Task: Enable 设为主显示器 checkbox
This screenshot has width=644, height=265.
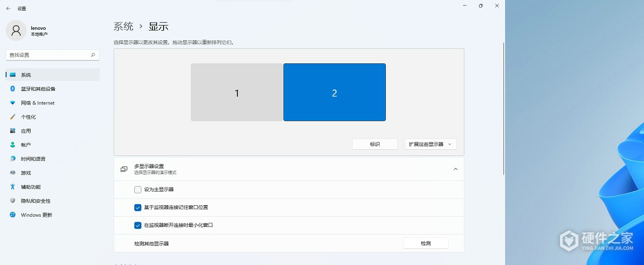Action: click(x=138, y=190)
